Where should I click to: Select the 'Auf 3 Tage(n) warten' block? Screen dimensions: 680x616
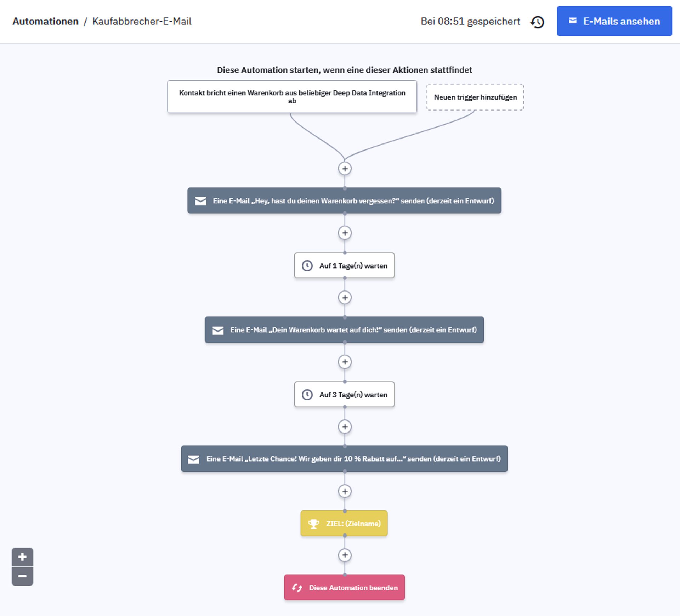click(344, 395)
